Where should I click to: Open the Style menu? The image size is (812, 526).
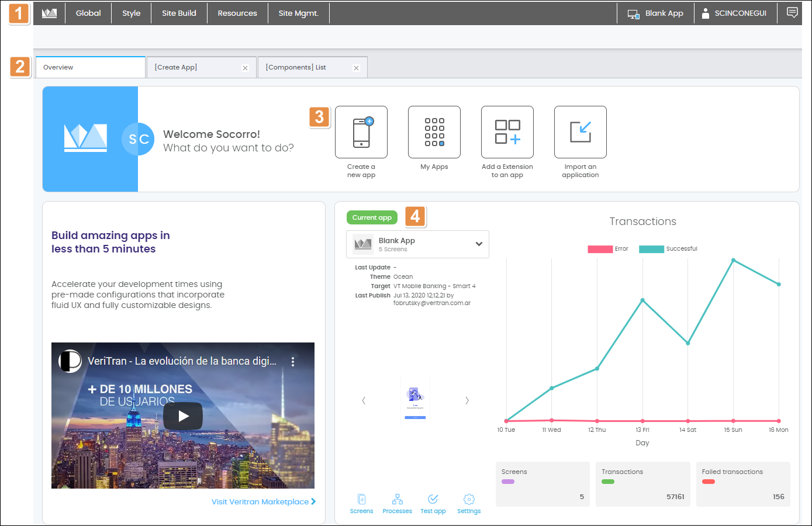click(132, 13)
